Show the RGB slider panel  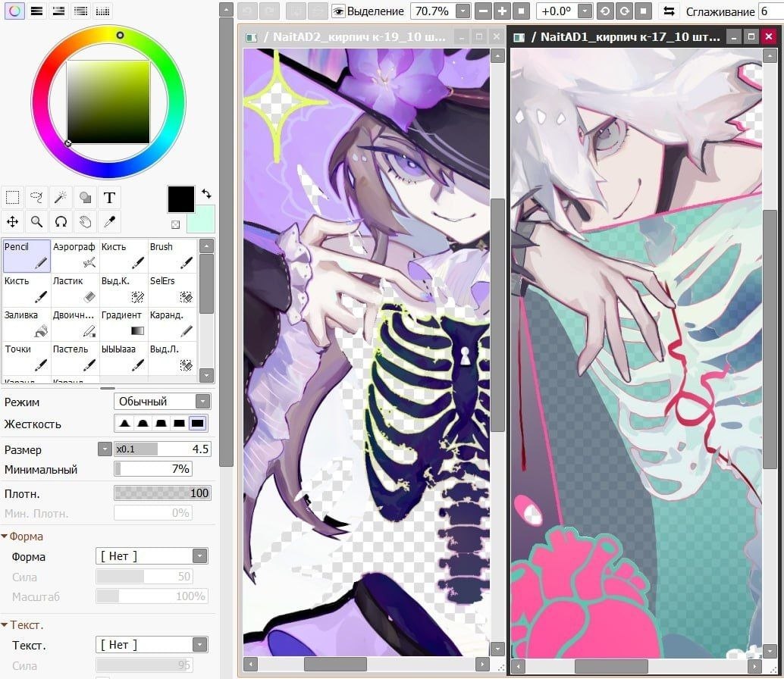[x=36, y=11]
